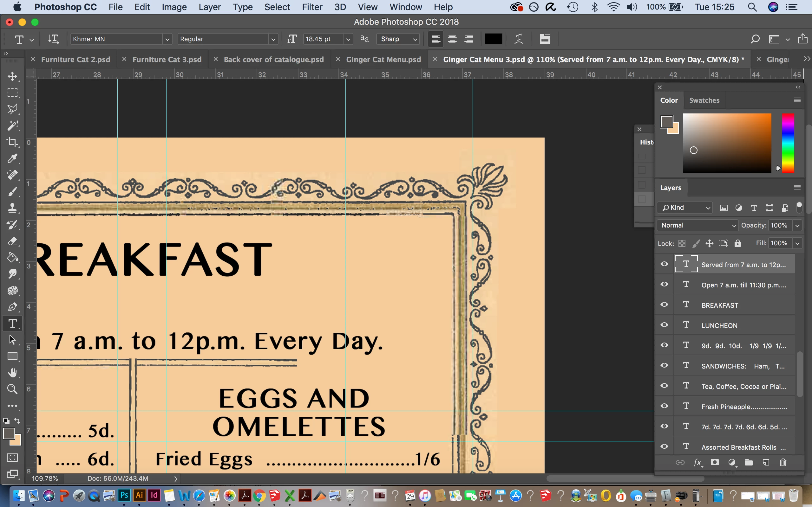Toggle visibility of Fresh Pineapple layer
This screenshot has height=507, width=812.
[665, 406]
